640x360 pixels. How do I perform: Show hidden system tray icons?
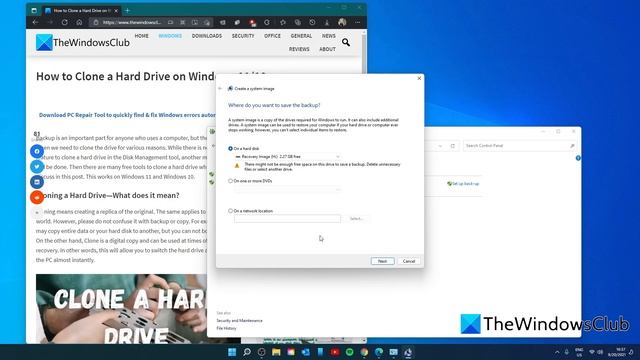coord(557,352)
